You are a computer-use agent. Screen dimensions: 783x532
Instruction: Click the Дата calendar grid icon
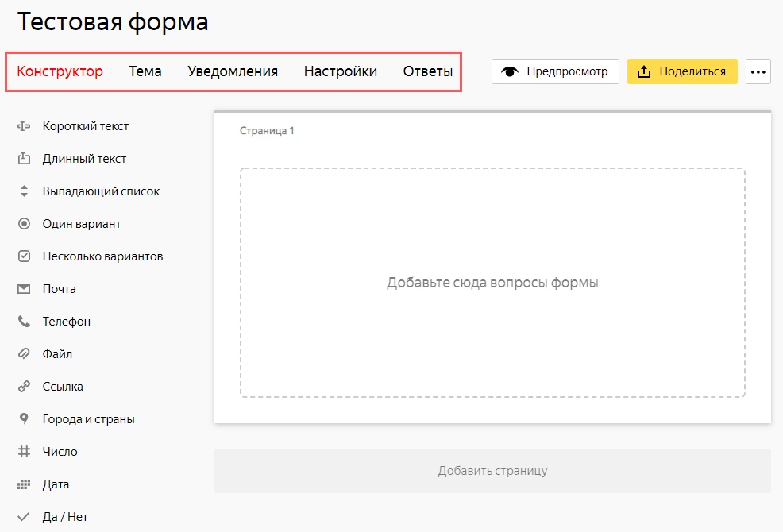(x=24, y=484)
